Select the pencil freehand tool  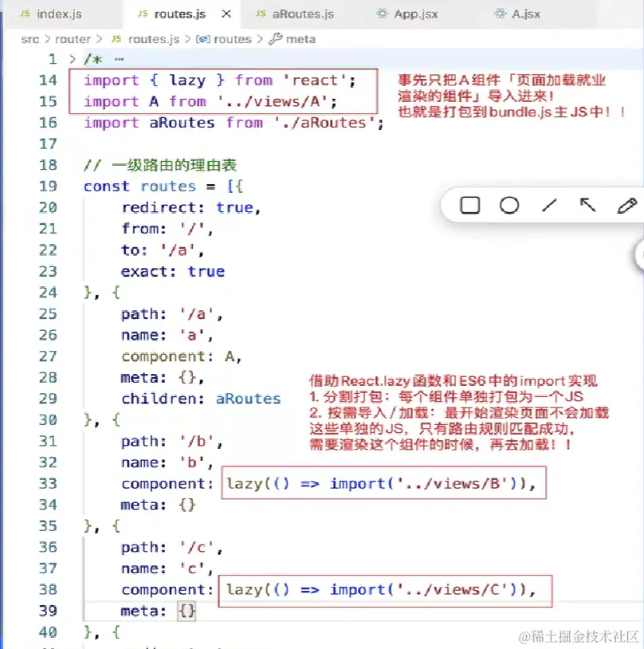point(626,205)
